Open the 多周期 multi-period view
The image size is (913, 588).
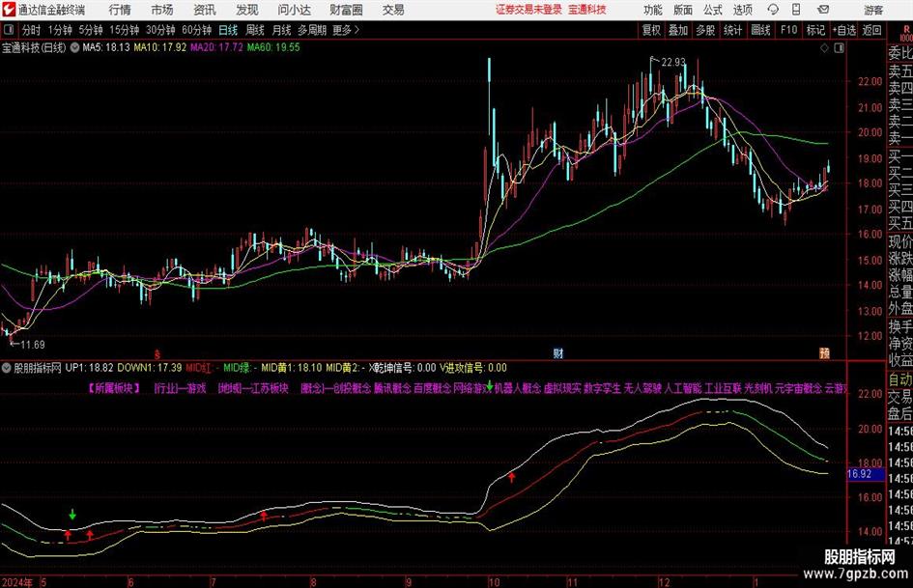[x=312, y=30]
